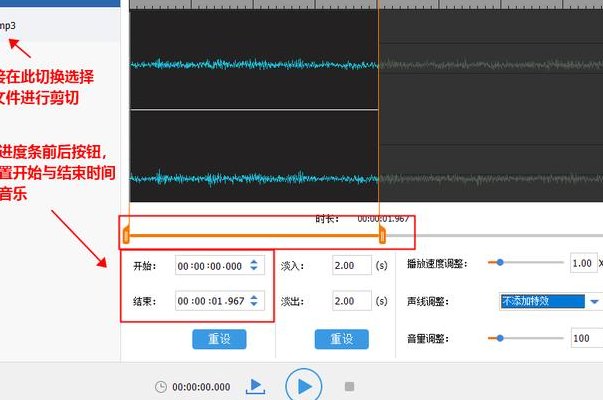Click the large circular Play button

click(x=303, y=386)
